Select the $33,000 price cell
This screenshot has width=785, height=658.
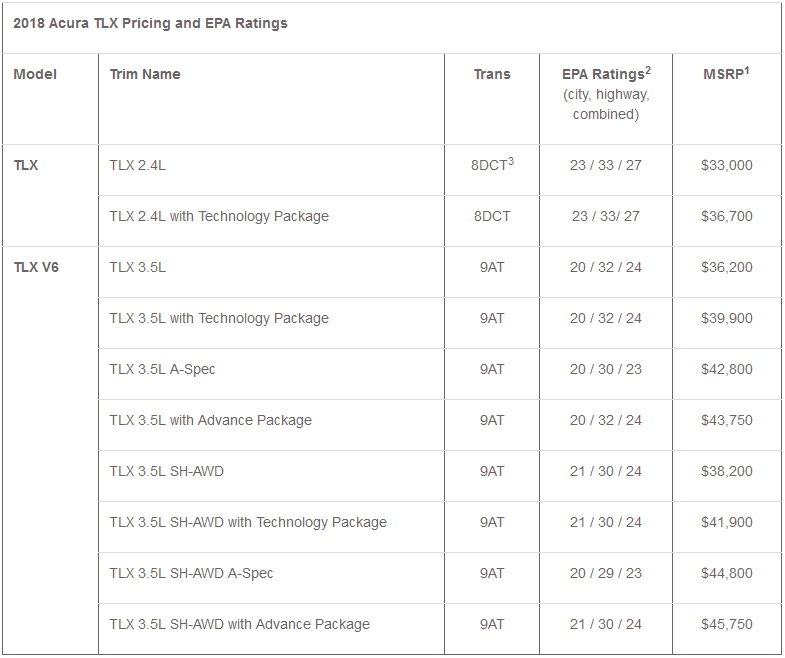pos(727,165)
